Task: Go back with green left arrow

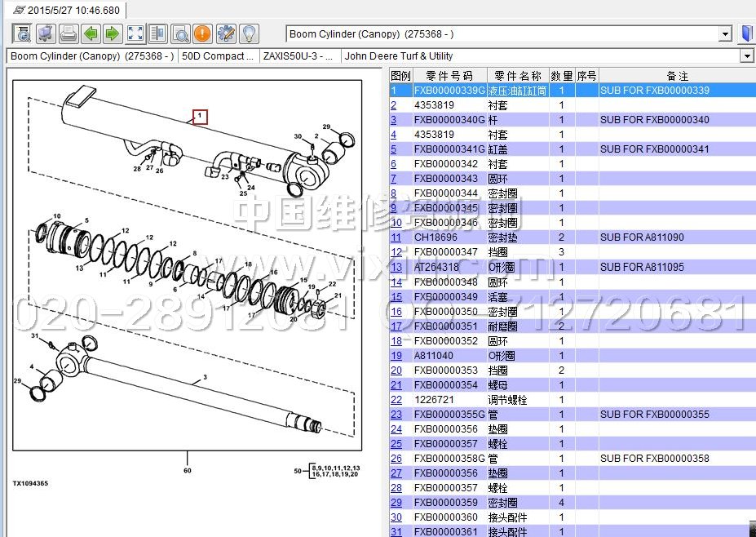Action: click(91, 33)
